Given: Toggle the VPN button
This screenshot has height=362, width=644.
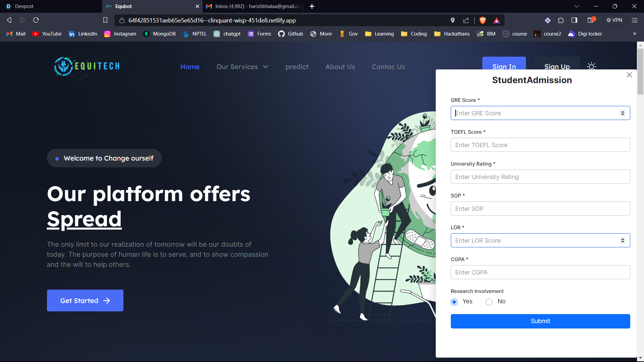Looking at the screenshot, I should [614, 20].
